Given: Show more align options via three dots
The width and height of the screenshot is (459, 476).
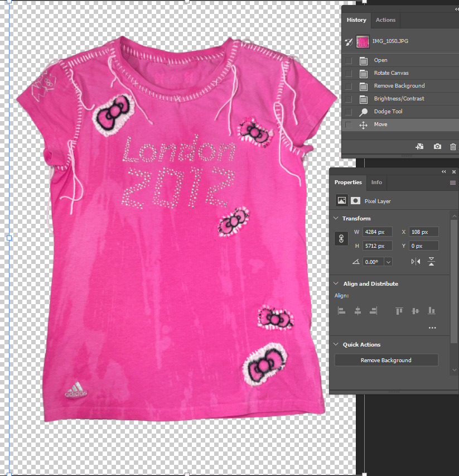Looking at the screenshot, I should coord(432,328).
